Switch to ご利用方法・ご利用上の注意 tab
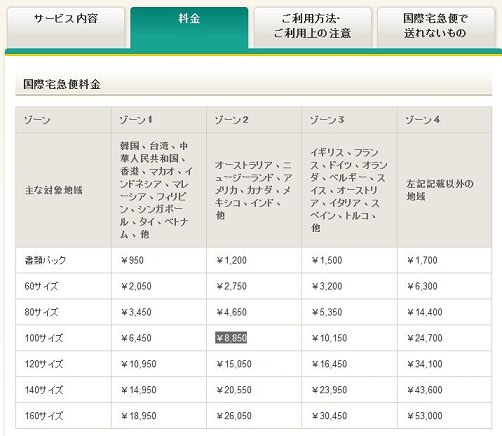Screen dimensions: 502x436 [312, 27]
